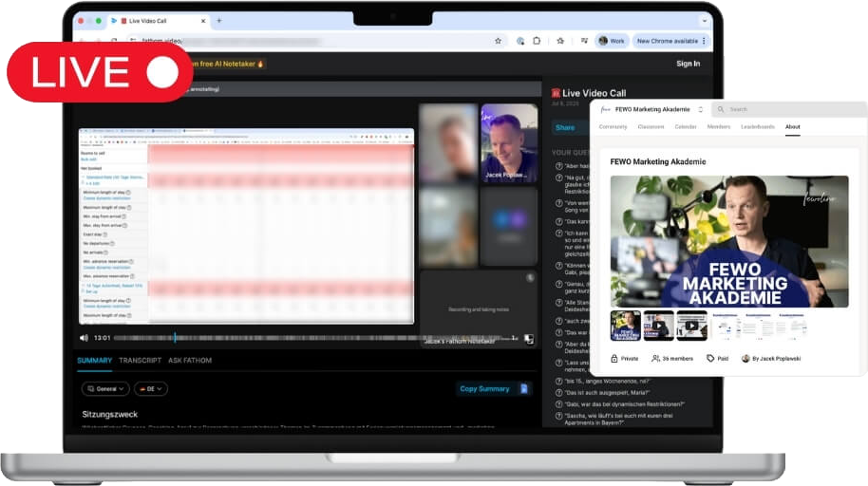Mute the video player volume icon
The image size is (868, 486).
coord(84,338)
